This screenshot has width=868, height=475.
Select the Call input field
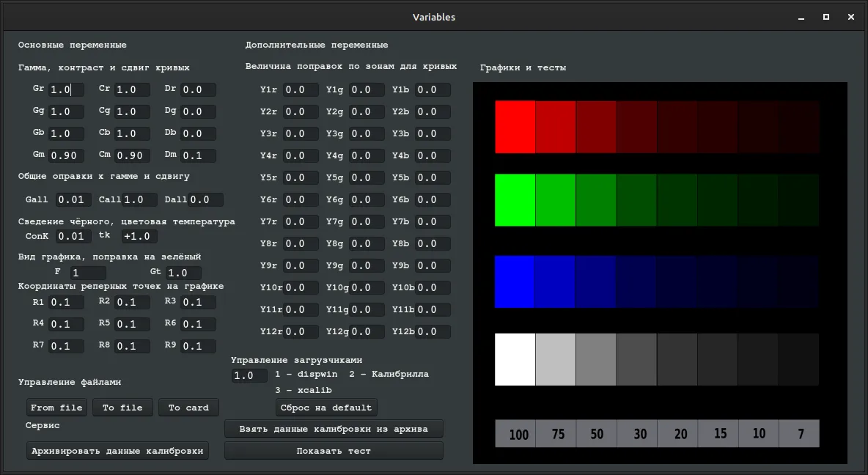point(139,199)
